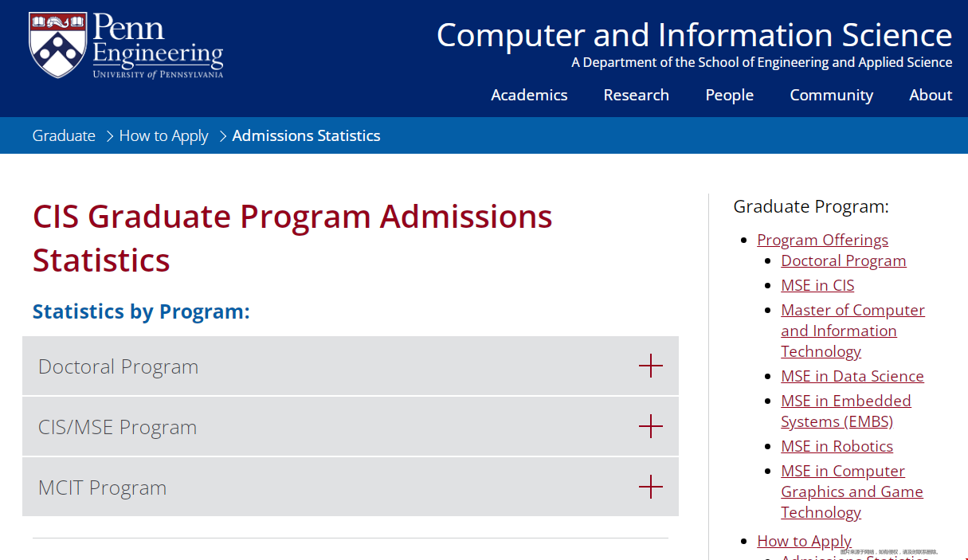The image size is (968, 560).
Task: Open the MSE in CIS link
Action: (x=817, y=285)
